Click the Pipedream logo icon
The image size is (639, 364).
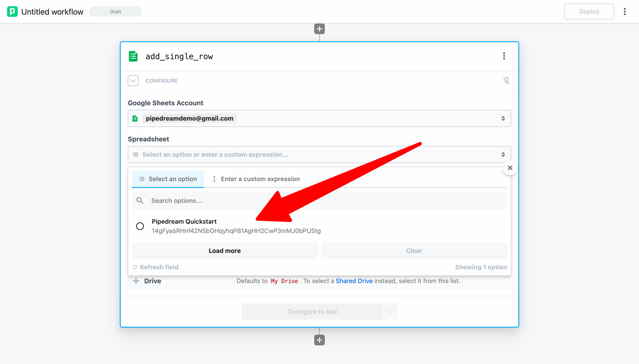pos(12,12)
